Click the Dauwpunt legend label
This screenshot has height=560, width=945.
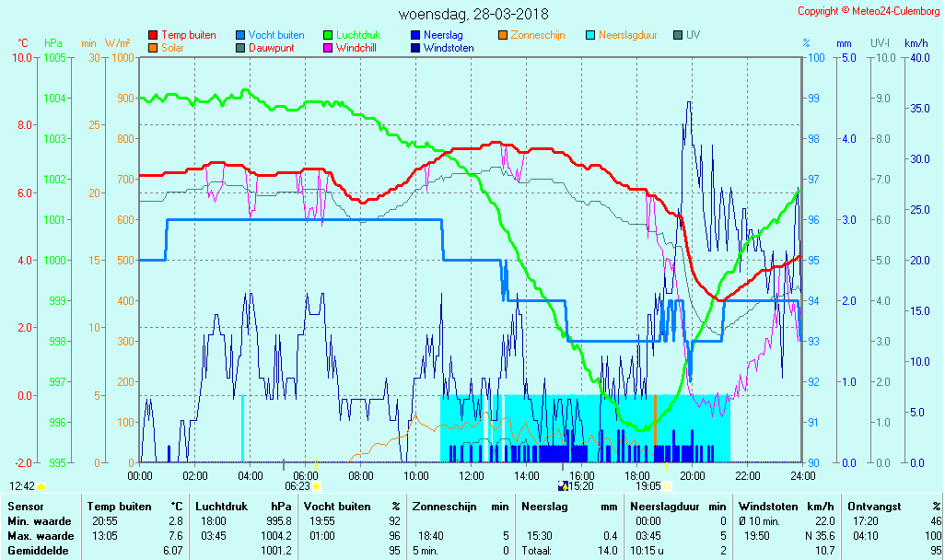pos(271,48)
